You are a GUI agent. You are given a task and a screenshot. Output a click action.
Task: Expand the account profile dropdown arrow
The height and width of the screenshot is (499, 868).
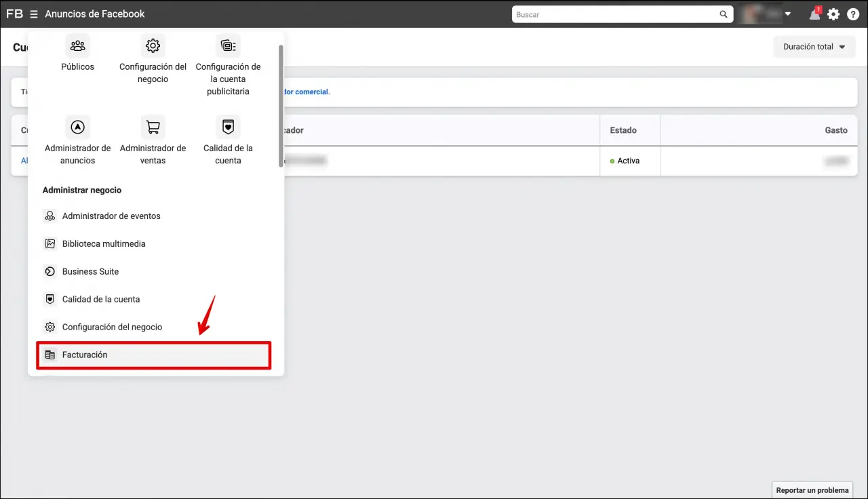(x=788, y=14)
